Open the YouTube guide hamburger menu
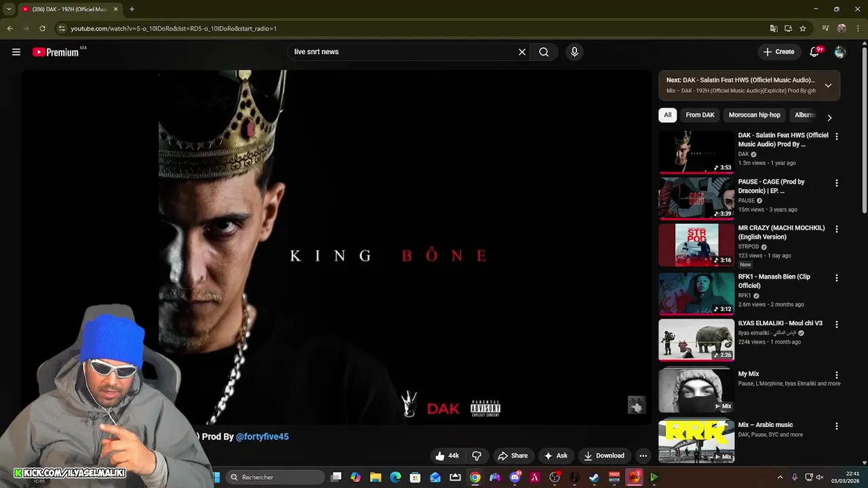 pyautogui.click(x=16, y=52)
